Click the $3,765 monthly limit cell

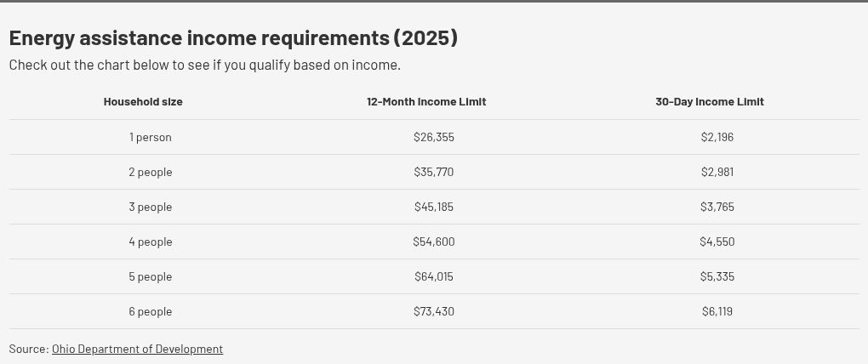[717, 207]
